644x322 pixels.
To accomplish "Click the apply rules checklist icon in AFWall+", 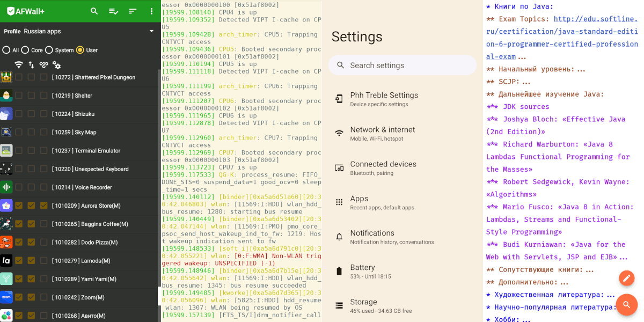I will [x=114, y=11].
